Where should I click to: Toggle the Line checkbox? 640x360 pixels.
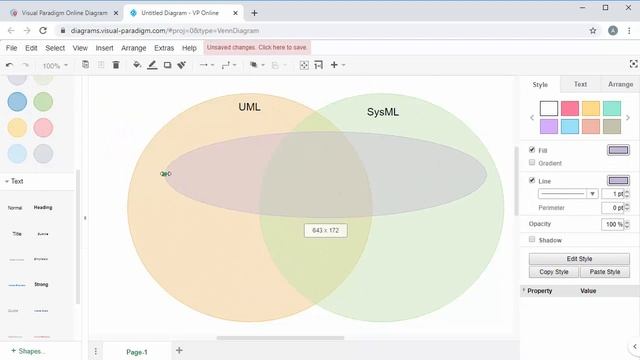tap(532, 180)
